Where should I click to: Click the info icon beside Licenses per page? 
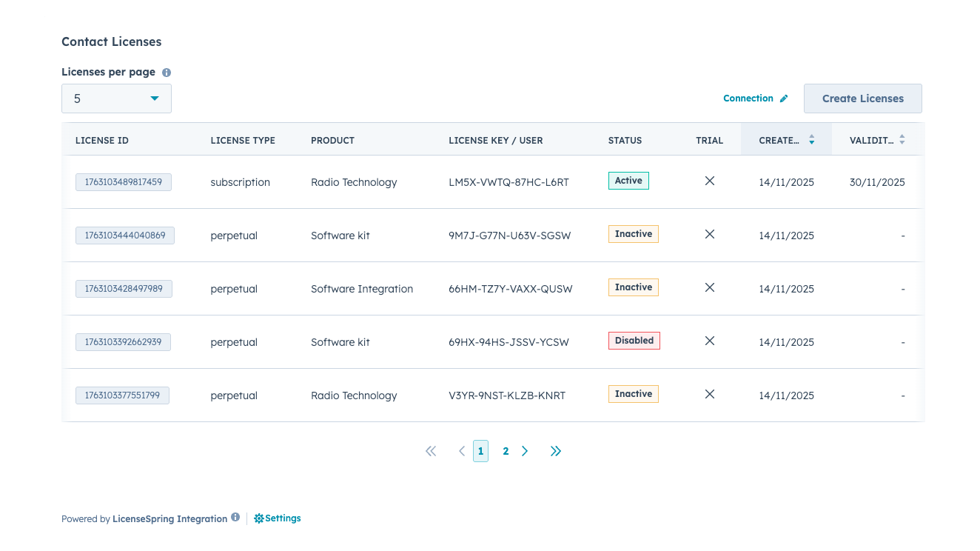click(x=167, y=73)
